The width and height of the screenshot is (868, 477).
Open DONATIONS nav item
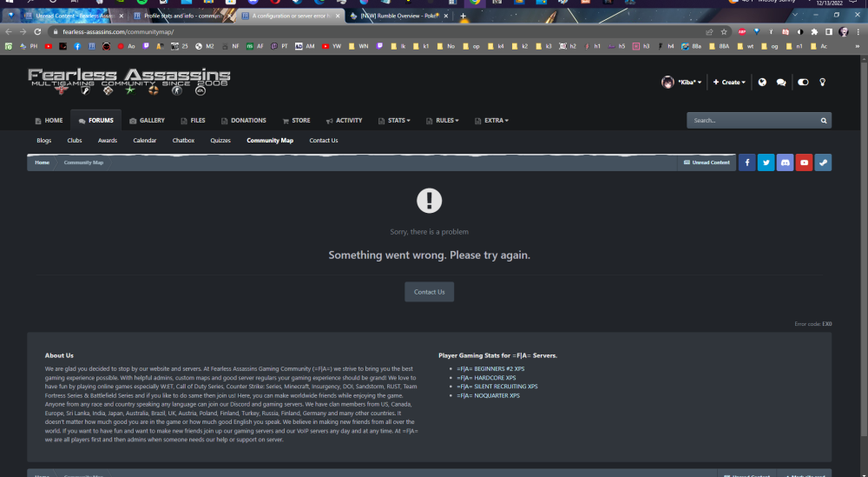pos(244,120)
